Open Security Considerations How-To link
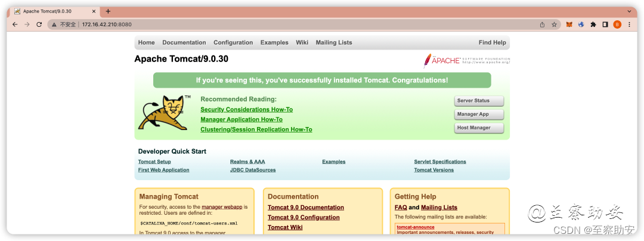Screen dimensions: 644x241 point(246,110)
